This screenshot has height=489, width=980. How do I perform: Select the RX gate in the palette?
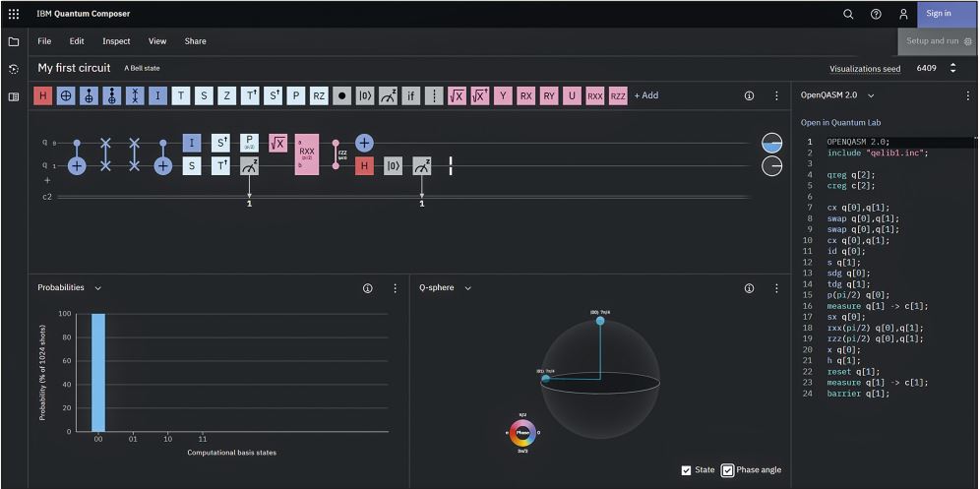coord(526,95)
